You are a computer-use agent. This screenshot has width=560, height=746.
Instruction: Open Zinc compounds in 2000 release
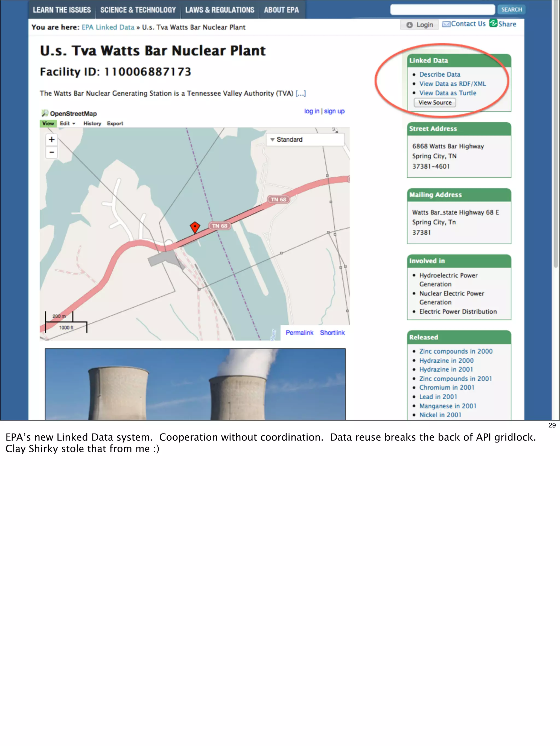pos(456,351)
